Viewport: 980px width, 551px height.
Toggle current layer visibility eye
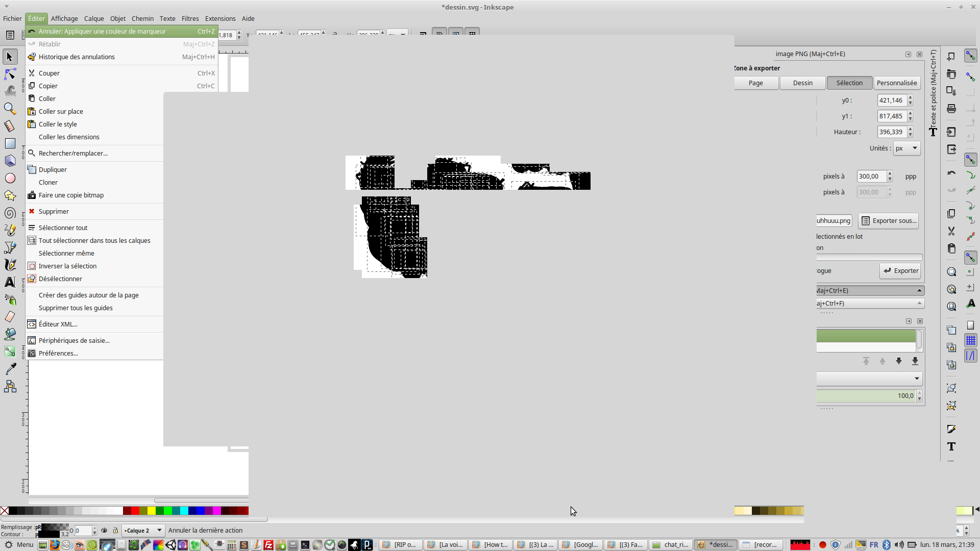pyautogui.click(x=104, y=531)
